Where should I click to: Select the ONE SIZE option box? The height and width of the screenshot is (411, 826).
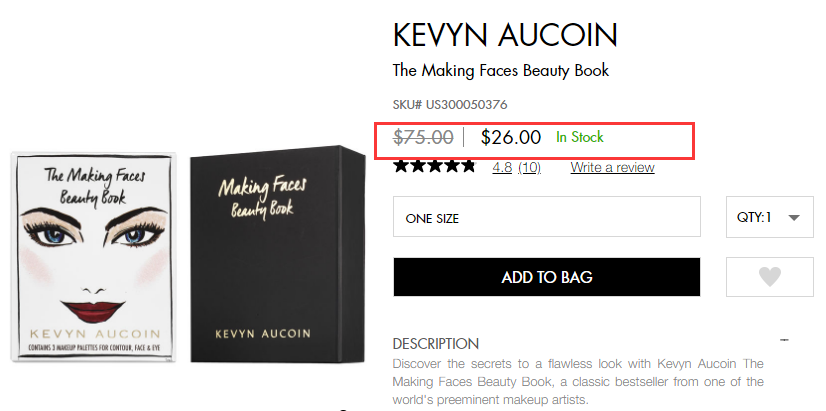[546, 217]
